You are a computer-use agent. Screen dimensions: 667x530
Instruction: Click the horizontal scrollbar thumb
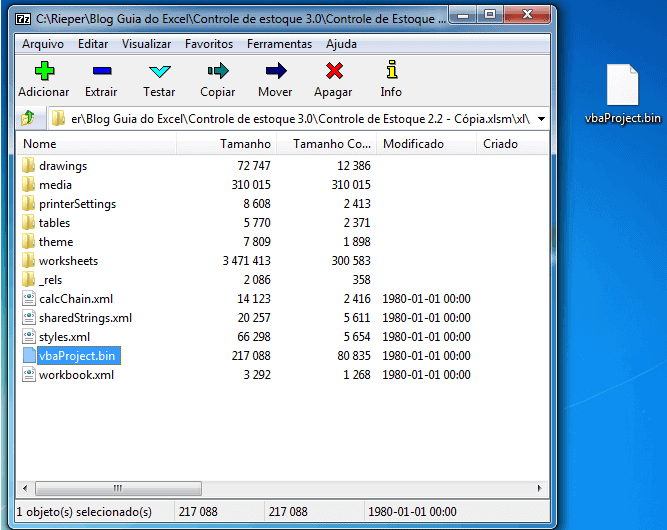120,488
